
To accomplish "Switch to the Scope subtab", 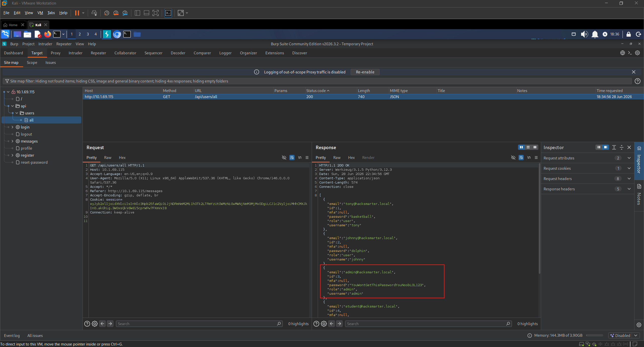I will [32, 62].
